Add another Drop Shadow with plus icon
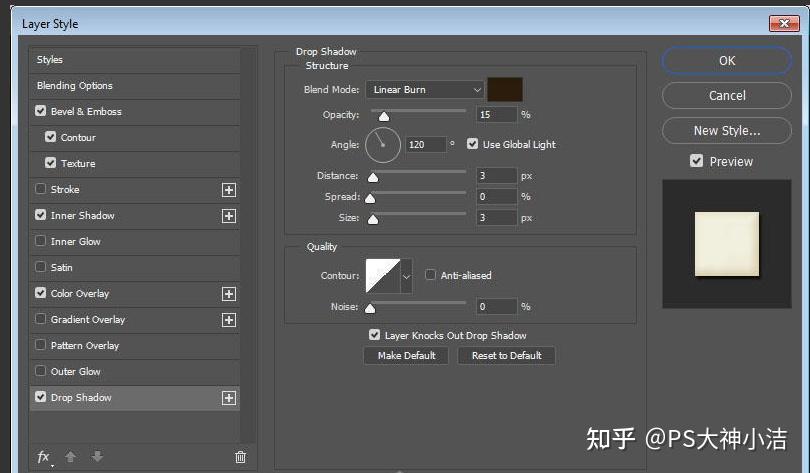The height and width of the screenshot is (473, 810). (x=229, y=398)
